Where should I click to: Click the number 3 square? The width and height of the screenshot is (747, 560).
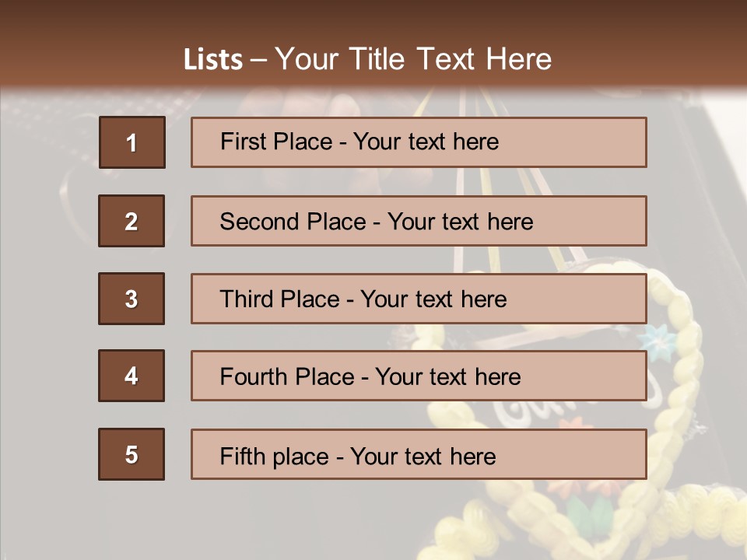tap(132, 299)
